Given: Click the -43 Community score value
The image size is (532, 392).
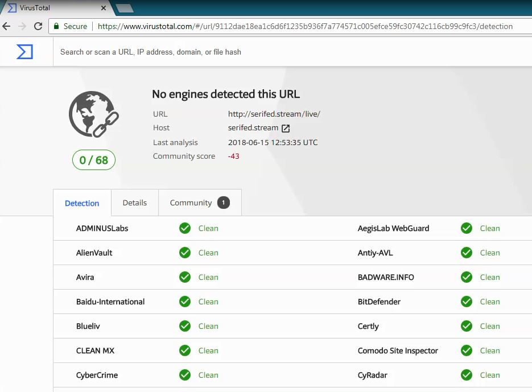Looking at the screenshot, I should (x=235, y=156).
